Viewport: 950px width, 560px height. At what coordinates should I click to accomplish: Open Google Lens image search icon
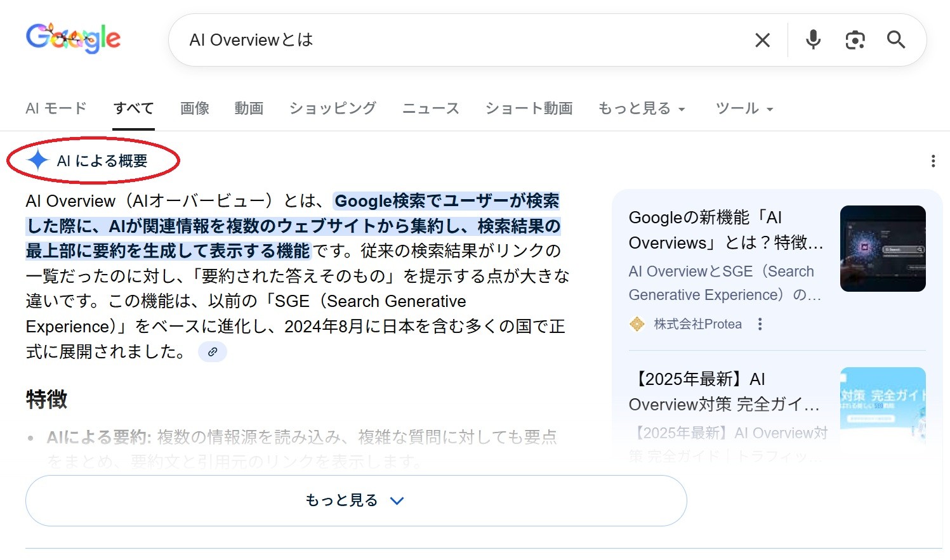(855, 41)
